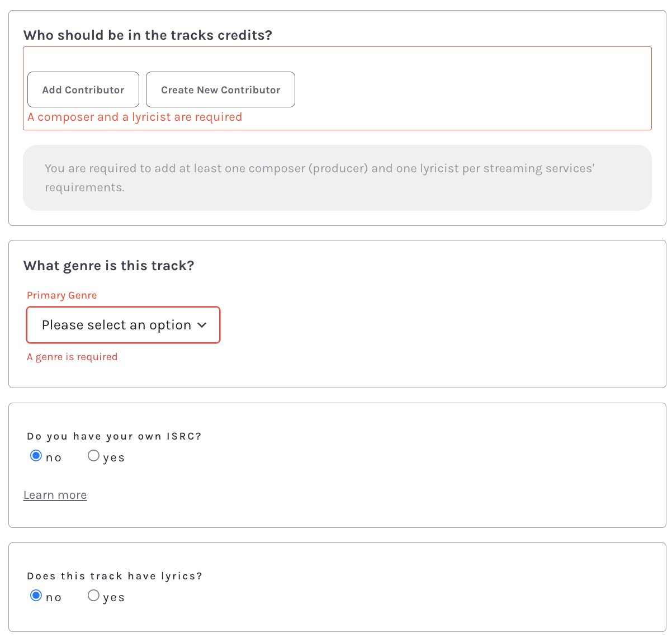This screenshot has width=672, height=642.
Task: Choose the 'yes' radio circle for track lyrics
Action: (93, 596)
